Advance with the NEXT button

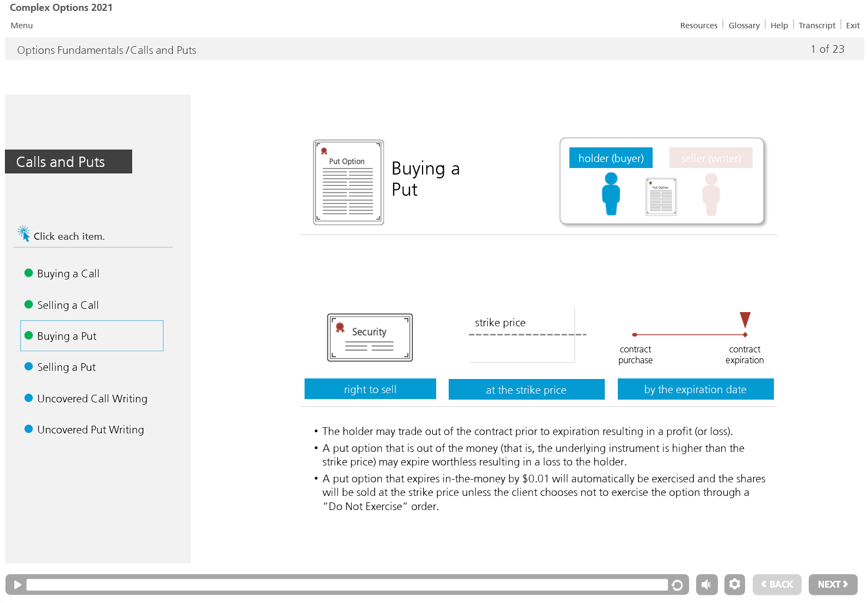(833, 585)
